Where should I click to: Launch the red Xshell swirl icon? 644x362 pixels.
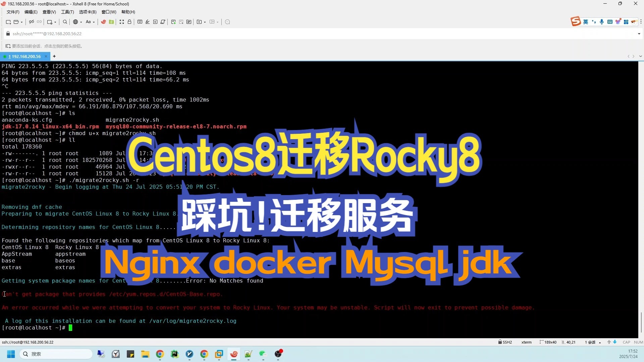[104, 22]
